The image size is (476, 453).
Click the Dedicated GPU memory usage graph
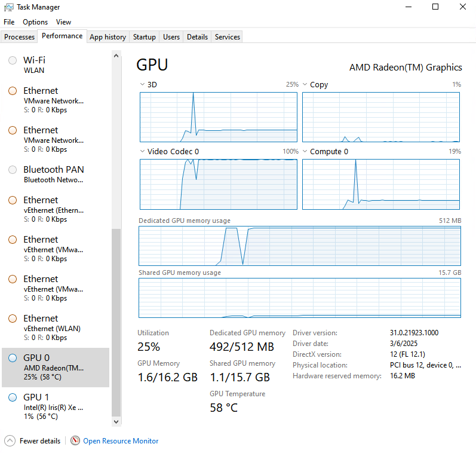click(x=299, y=246)
